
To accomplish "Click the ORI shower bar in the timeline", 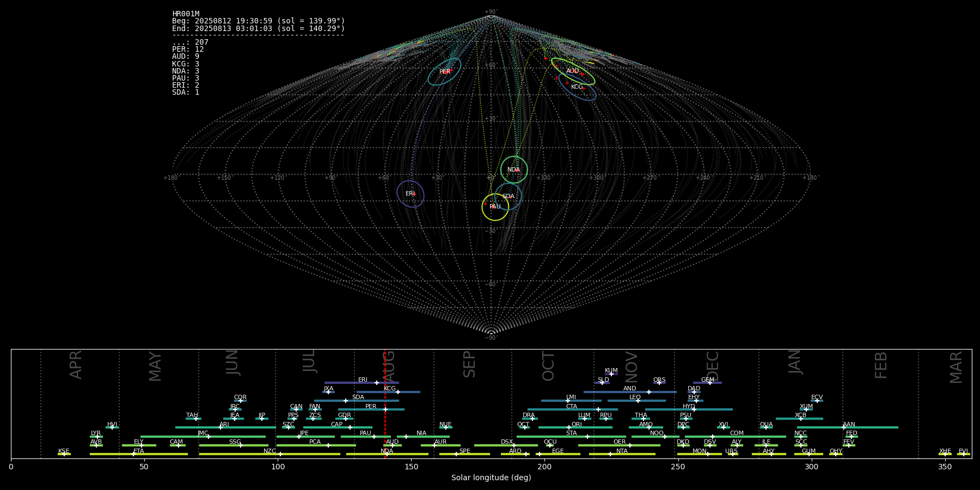I will pos(575,427).
